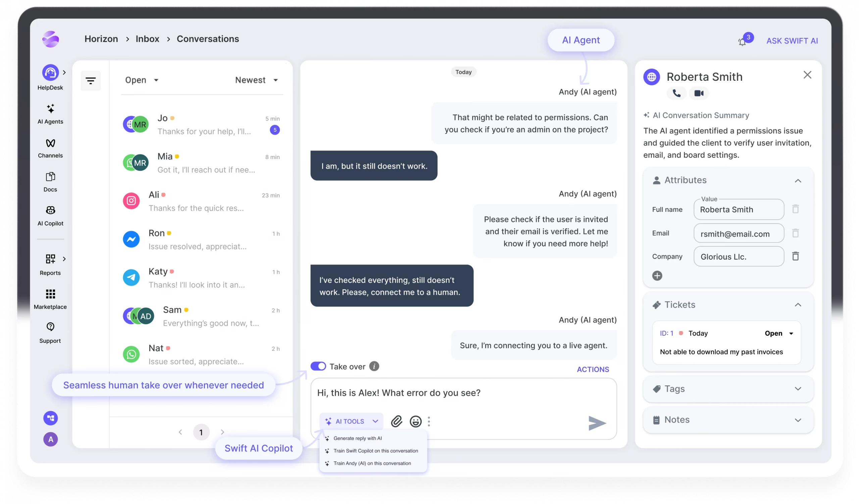This screenshot has width=859, height=504.
Task: Click the ACTIONS link above message box
Action: [x=593, y=369]
